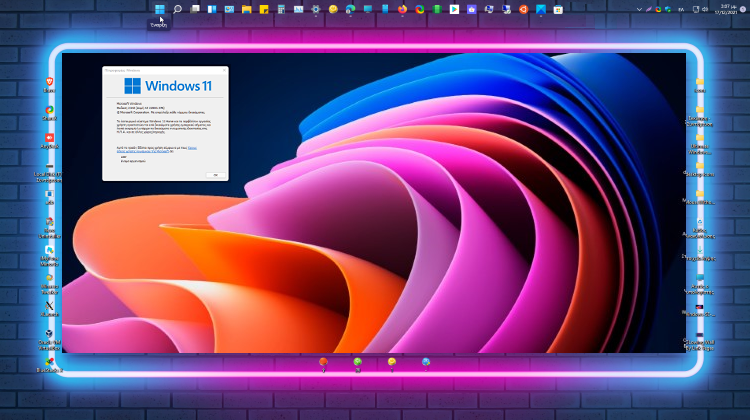This screenshot has width=750, height=420.
Task: Open the volume speaker tray icon
Action: [x=705, y=9]
